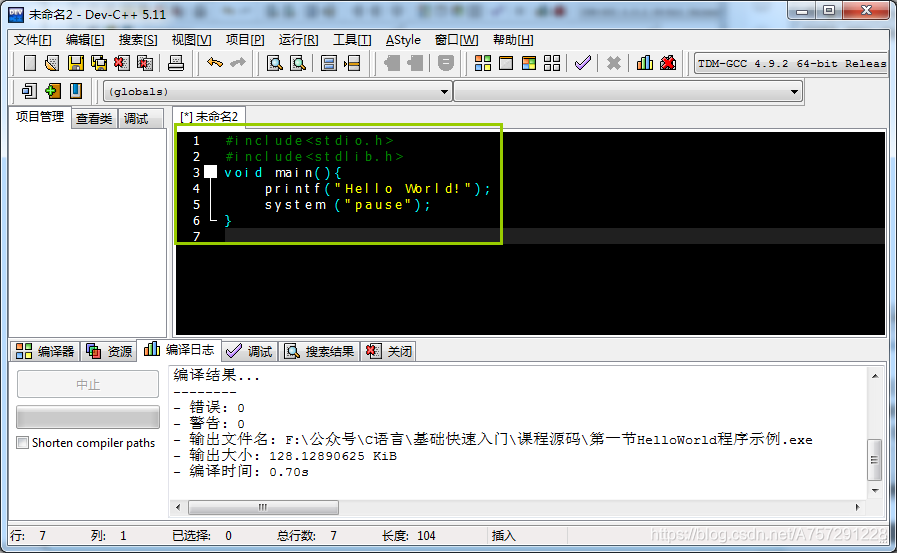Image resolution: width=897 pixels, height=553 pixels.
Task: Switch to the 查看类 side tab
Action: 94,118
